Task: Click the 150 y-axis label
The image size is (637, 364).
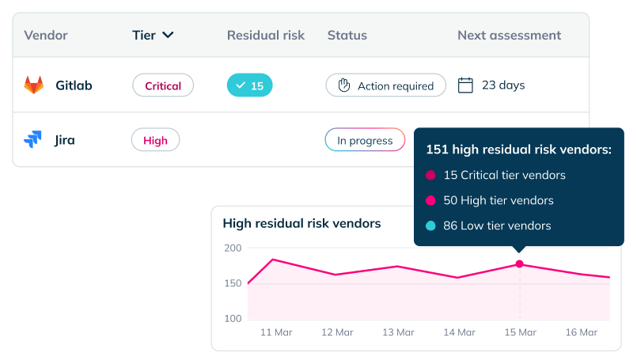Action: pyautogui.click(x=233, y=283)
